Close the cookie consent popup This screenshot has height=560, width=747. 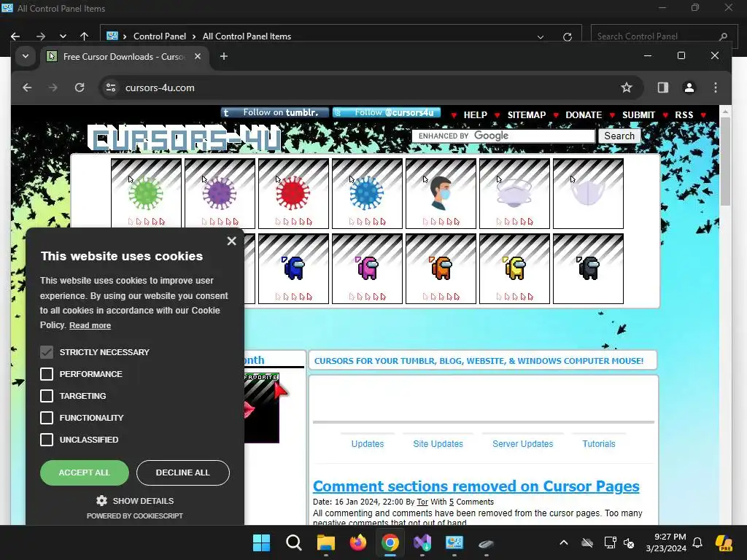point(231,241)
